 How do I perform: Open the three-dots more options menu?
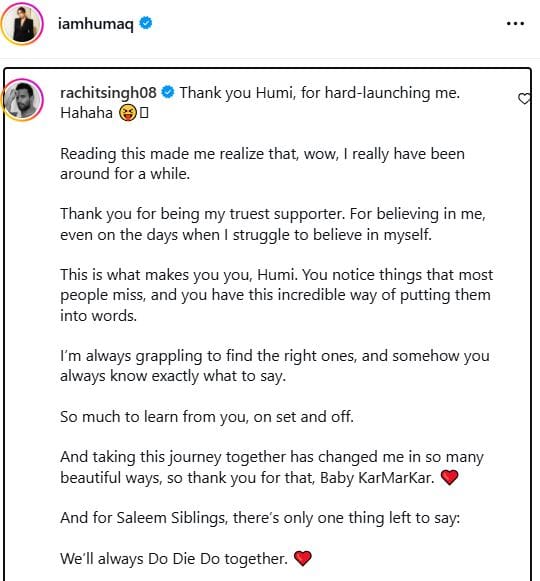[515, 23]
